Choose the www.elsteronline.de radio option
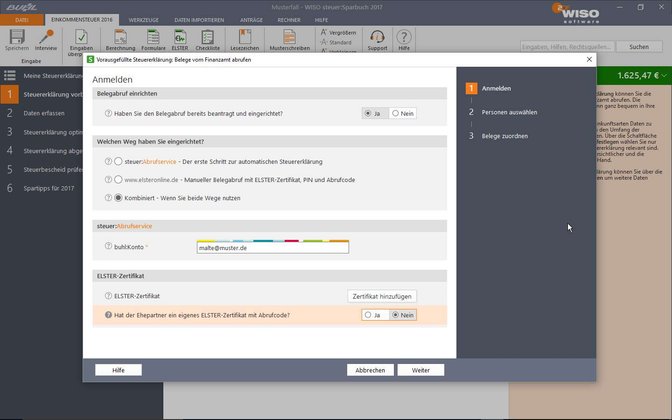 (118, 180)
